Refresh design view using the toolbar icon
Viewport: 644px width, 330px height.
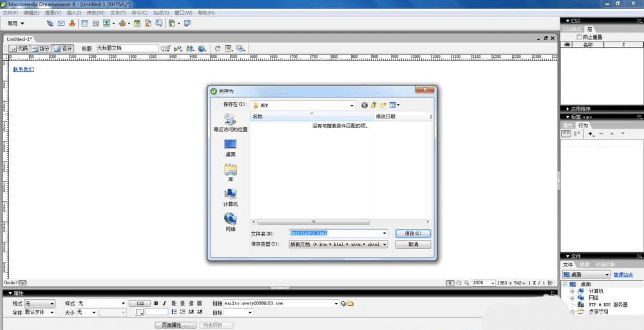[217, 48]
